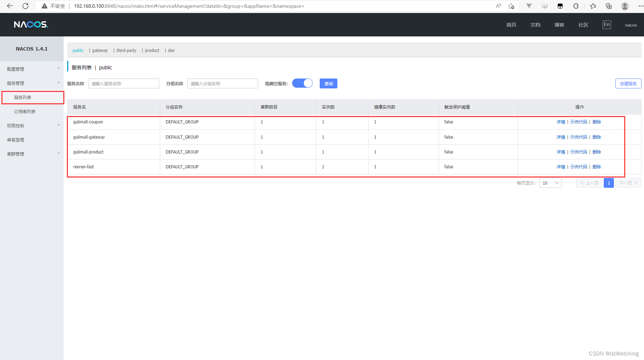Switch to the dev namespace tab
The height and width of the screenshot is (360, 644).
point(171,50)
